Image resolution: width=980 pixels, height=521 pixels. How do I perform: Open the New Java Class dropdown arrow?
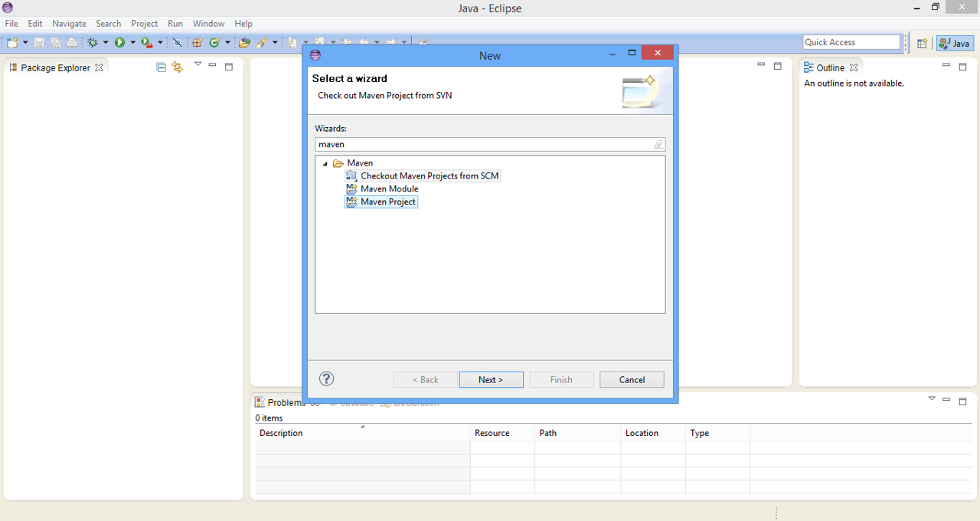(227, 43)
